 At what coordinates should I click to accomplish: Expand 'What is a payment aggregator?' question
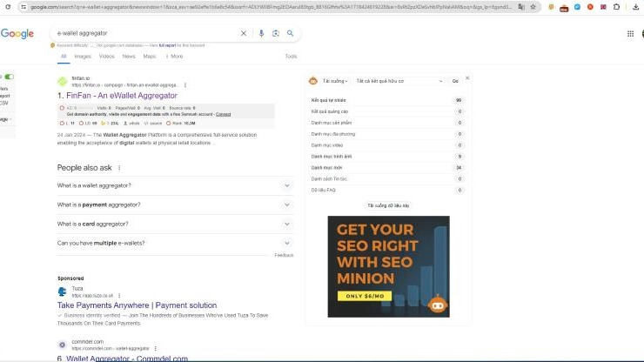coord(176,204)
